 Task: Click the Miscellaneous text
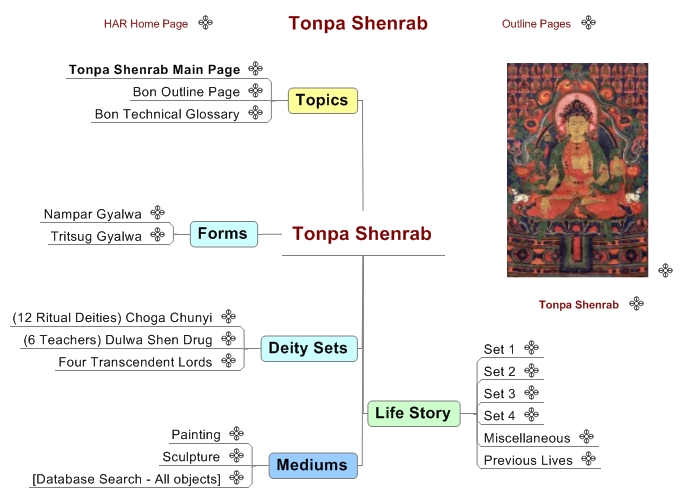[x=527, y=438]
